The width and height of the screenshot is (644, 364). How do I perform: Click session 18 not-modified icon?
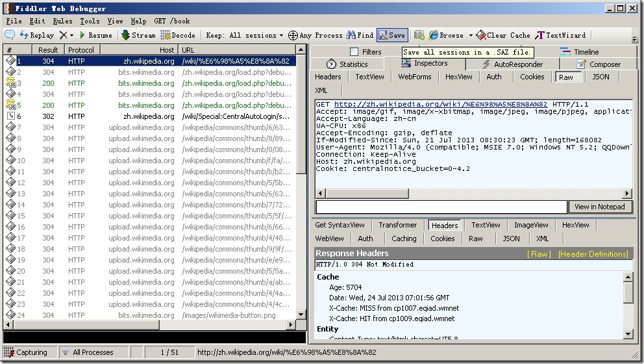coord(10,248)
